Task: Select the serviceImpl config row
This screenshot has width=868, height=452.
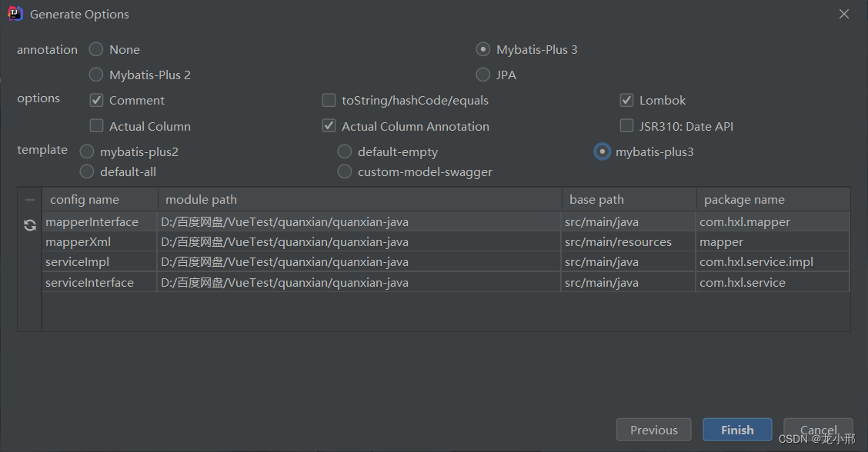Action: [446, 261]
